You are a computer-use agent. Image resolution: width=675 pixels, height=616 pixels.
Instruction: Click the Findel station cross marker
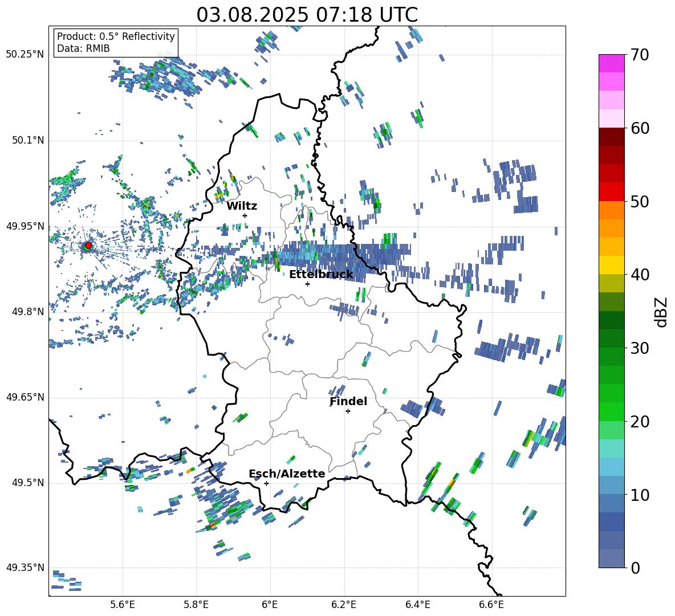[348, 411]
